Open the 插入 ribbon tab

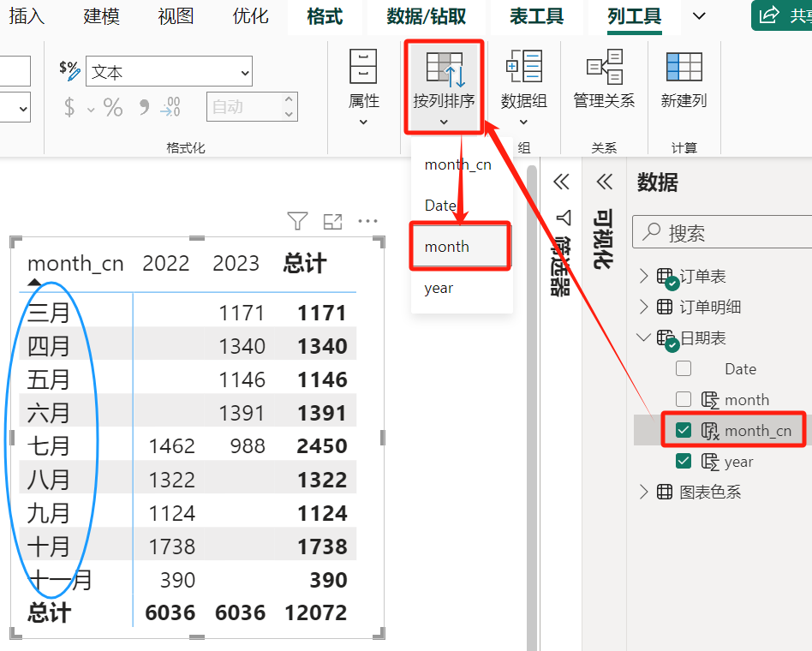point(27,16)
